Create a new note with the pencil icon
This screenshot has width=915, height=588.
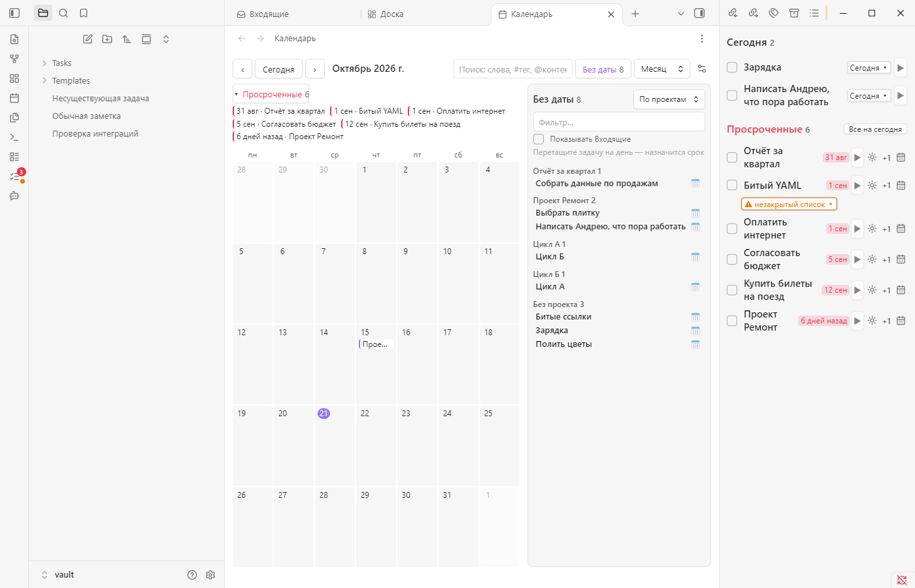88,39
